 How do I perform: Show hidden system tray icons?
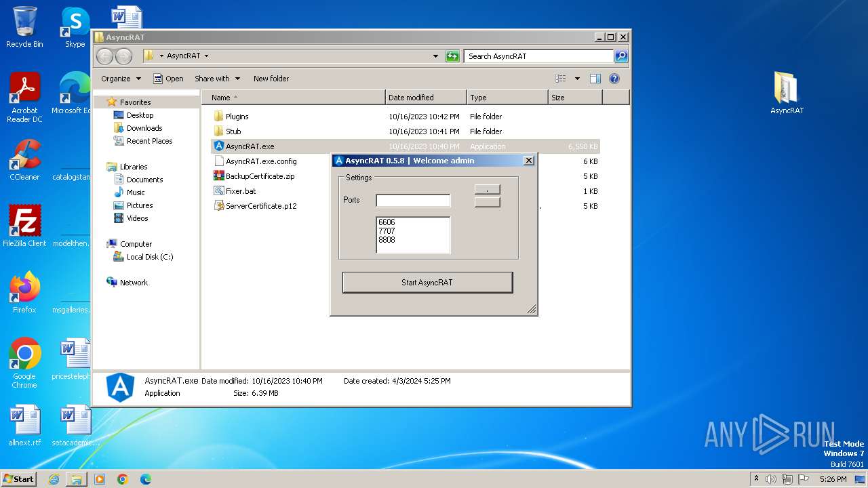(756, 479)
